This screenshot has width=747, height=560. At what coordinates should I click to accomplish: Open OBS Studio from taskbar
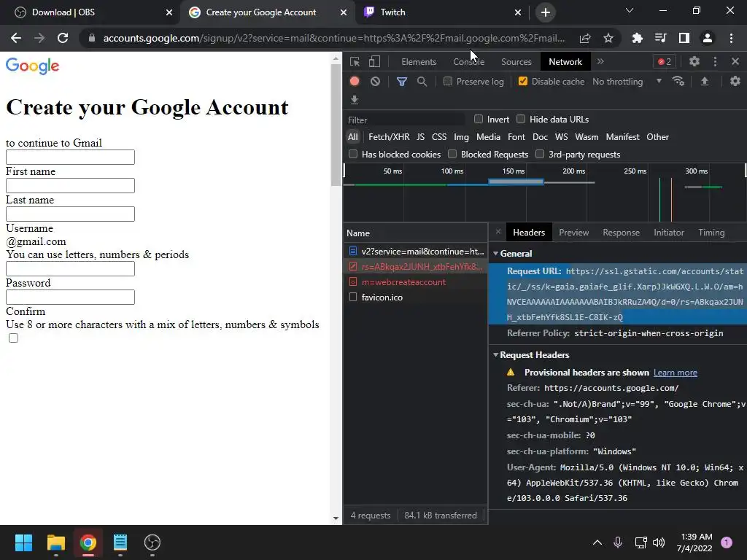152,542
